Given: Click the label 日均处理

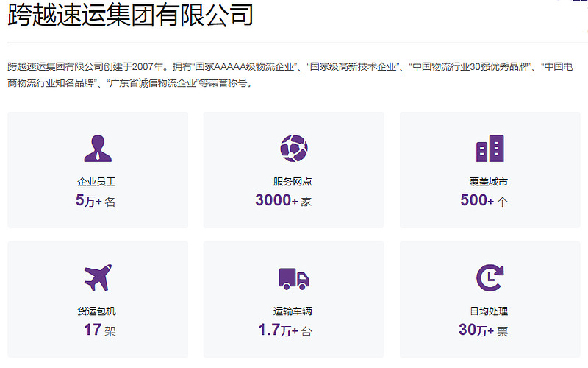Looking at the screenshot, I should click(489, 311).
